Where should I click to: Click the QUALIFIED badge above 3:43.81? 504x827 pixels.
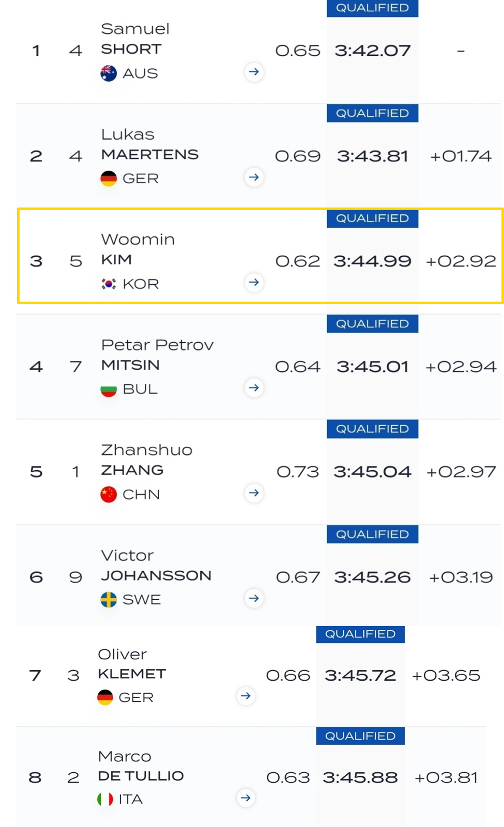(x=373, y=113)
